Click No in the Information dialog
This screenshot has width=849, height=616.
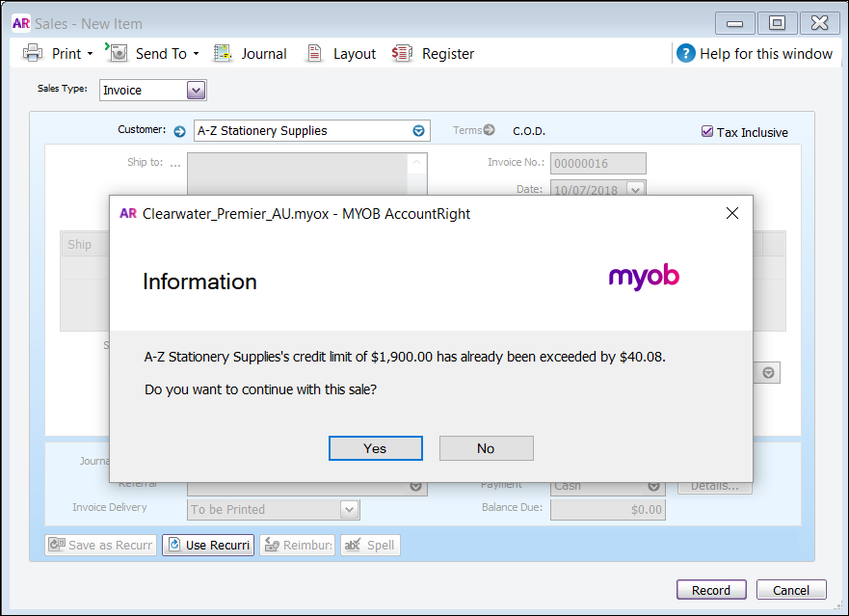tap(486, 448)
